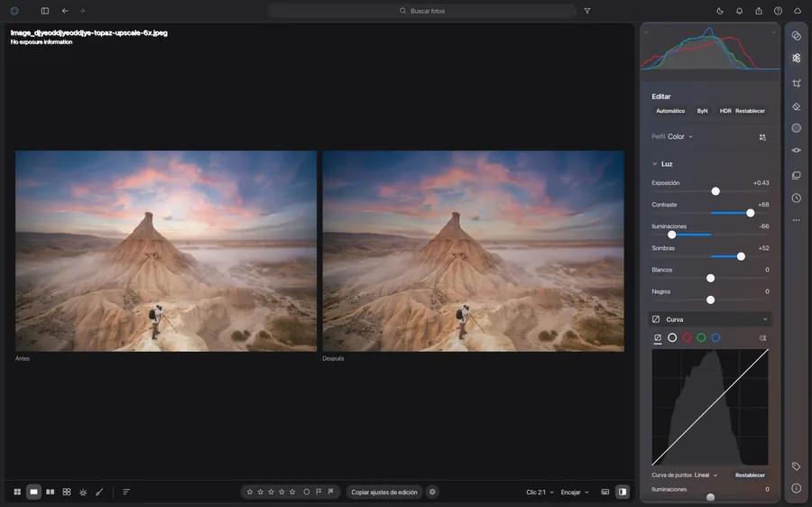The image size is (812, 507).
Task: Collapse the Luz section
Action: [655, 163]
